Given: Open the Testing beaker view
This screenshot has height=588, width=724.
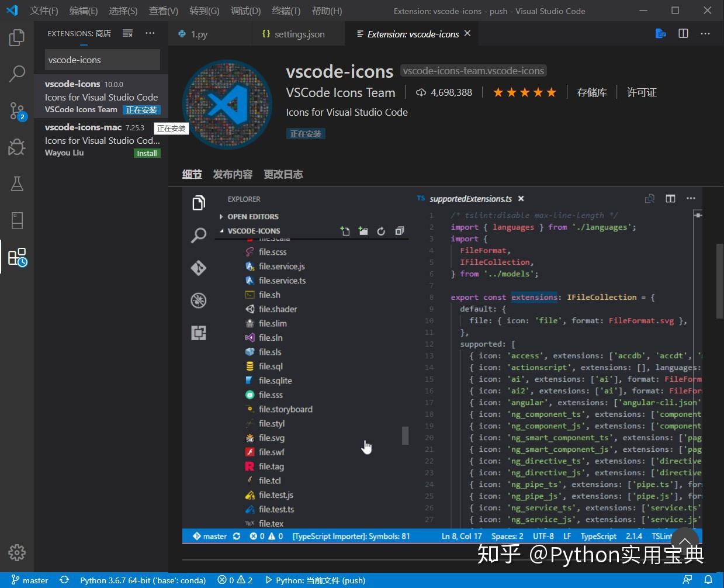Looking at the screenshot, I should [16, 184].
